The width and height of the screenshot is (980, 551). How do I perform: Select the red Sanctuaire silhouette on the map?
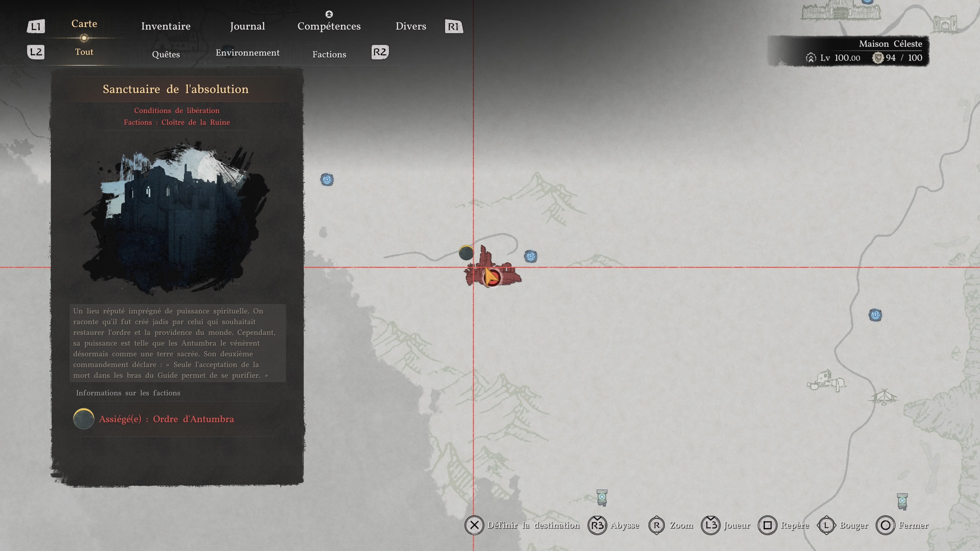point(493,267)
